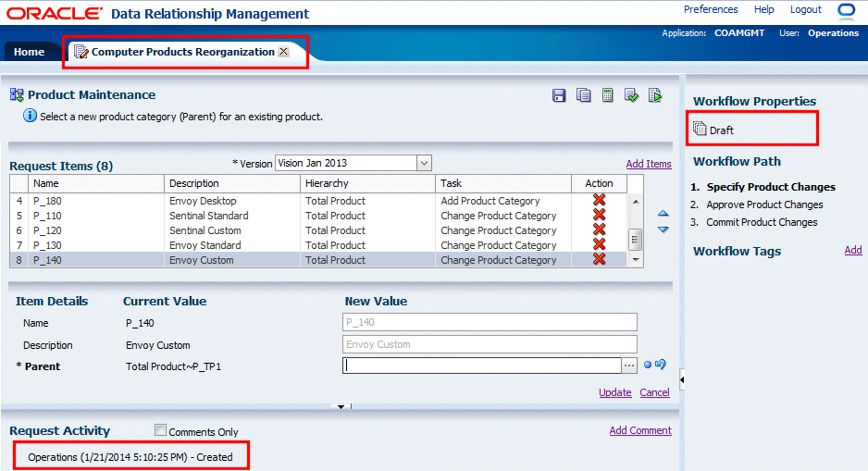
Task: Click the Save request floppy disk icon
Action: pos(559,95)
